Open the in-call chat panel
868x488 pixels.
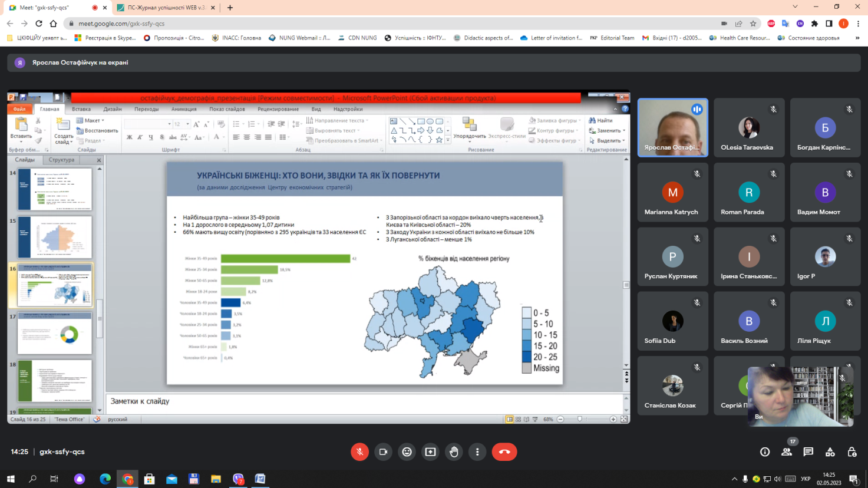tap(808, 452)
